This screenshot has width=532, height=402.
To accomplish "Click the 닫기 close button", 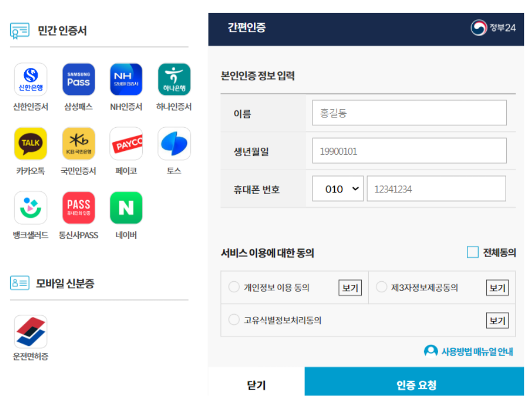I will pyautogui.click(x=256, y=382).
